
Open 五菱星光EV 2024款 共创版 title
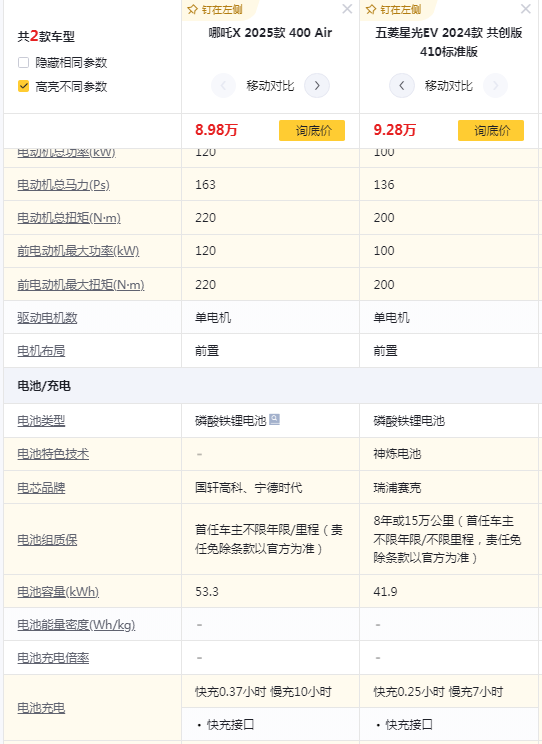click(x=449, y=42)
